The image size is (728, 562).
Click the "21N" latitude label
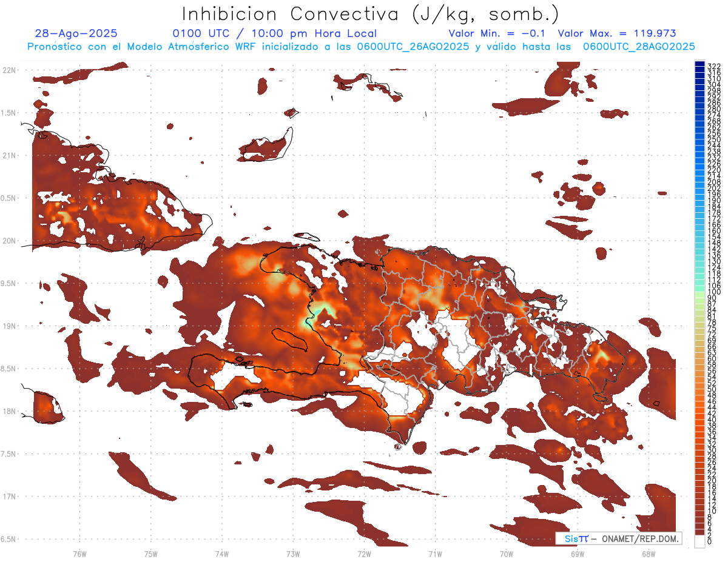pyautogui.click(x=9, y=156)
